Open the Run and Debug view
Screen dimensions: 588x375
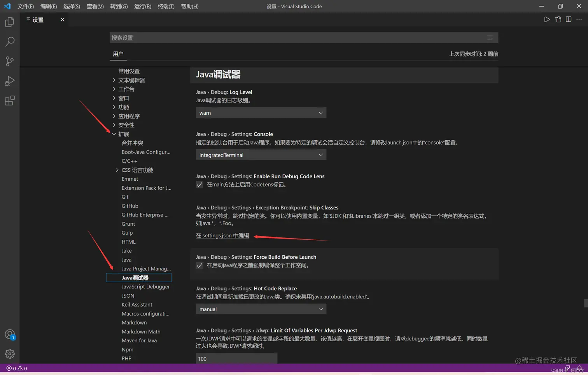point(10,81)
